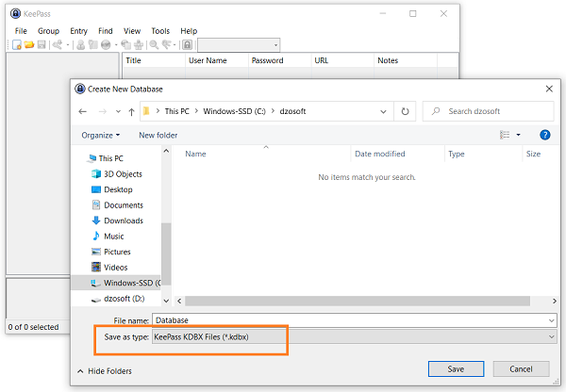Click This PC in the address path
This screenshot has width=566, height=392.
(x=177, y=111)
